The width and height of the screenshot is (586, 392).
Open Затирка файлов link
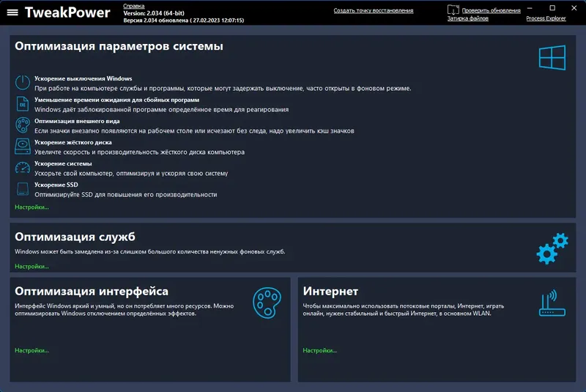pos(468,18)
